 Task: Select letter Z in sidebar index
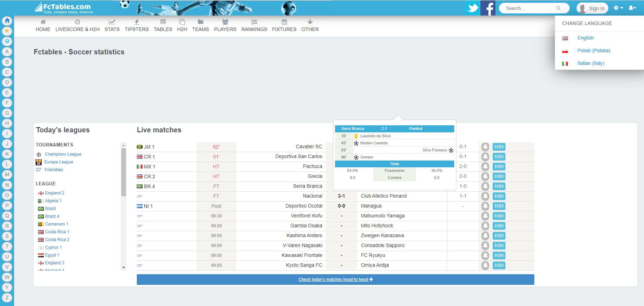coord(7,298)
